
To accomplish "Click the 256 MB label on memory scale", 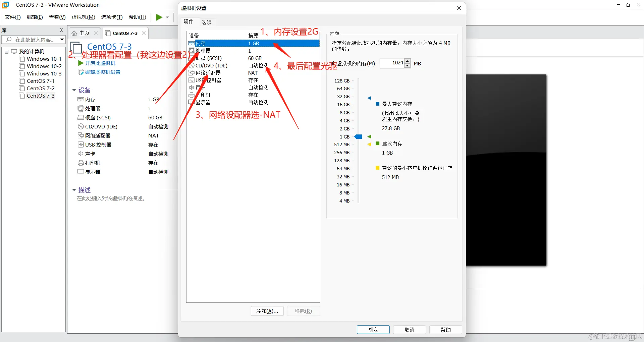I will pos(342,153).
